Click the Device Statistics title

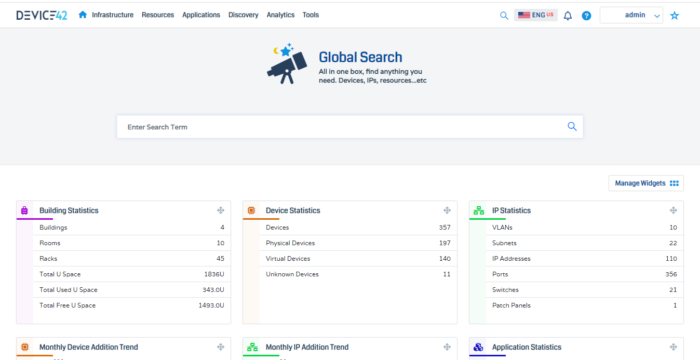tap(293, 210)
